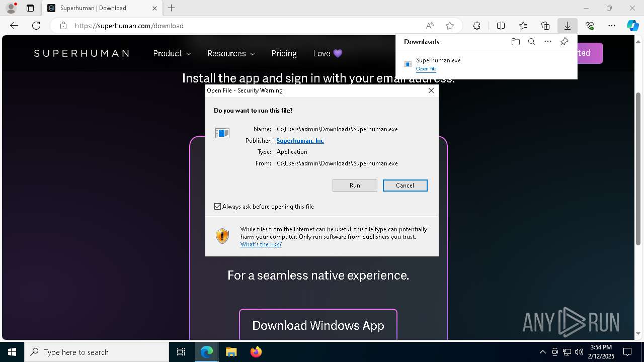Open the Superhuman, Inc publisher link
Image resolution: width=644 pixels, height=362 pixels.
click(300, 141)
